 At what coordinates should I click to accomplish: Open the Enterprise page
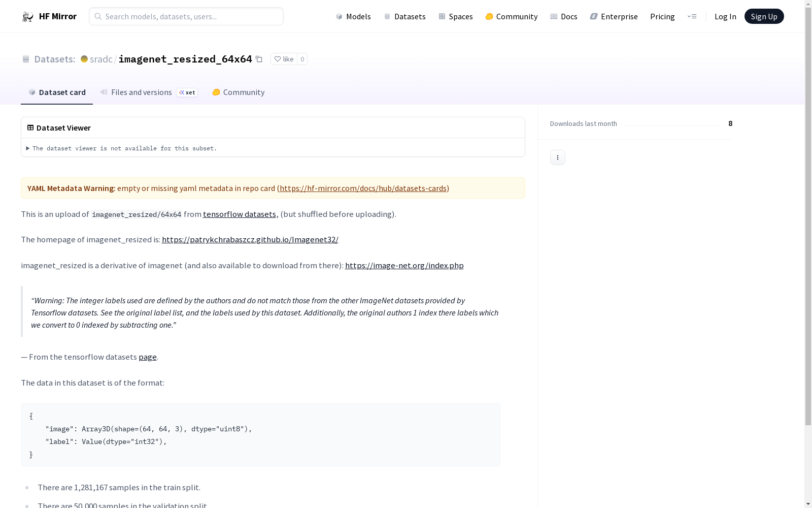pos(614,16)
